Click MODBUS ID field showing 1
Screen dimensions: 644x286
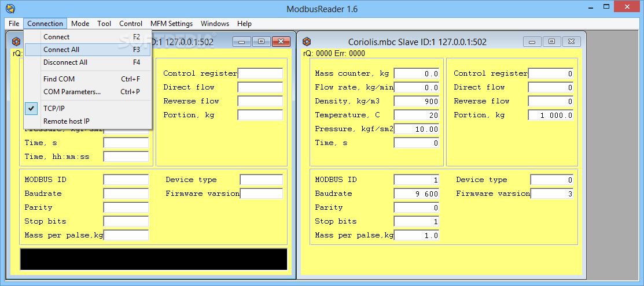[x=417, y=180]
